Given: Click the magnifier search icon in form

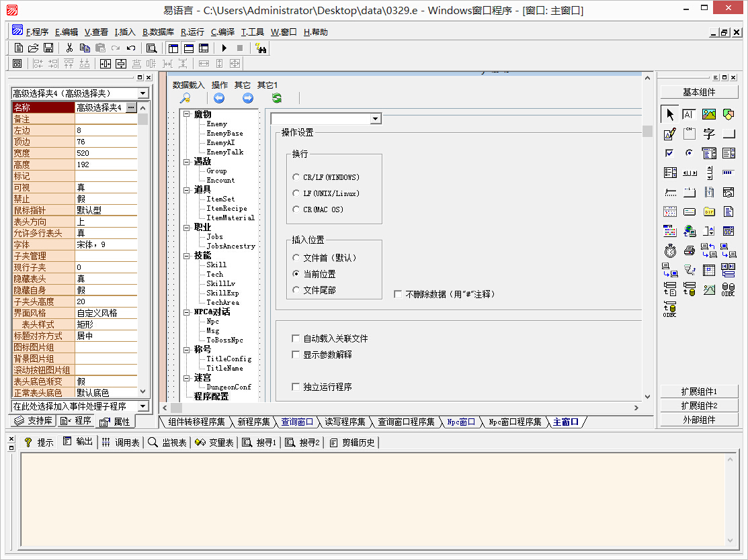Looking at the screenshot, I should (185, 98).
